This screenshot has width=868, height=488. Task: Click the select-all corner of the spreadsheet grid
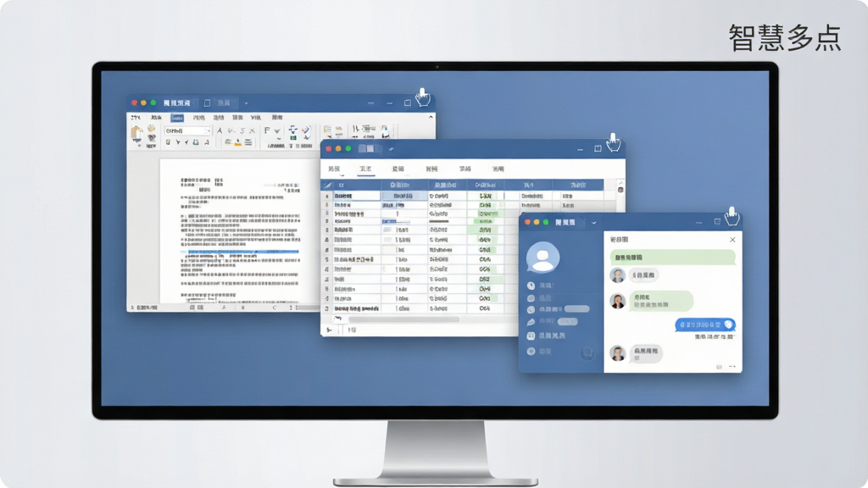point(327,185)
